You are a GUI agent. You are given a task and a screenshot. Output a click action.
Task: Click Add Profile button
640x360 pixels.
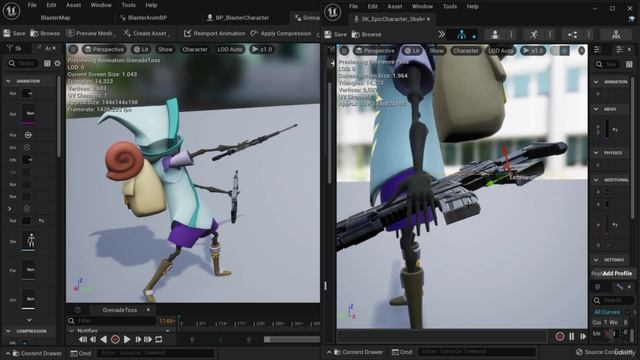point(617,273)
